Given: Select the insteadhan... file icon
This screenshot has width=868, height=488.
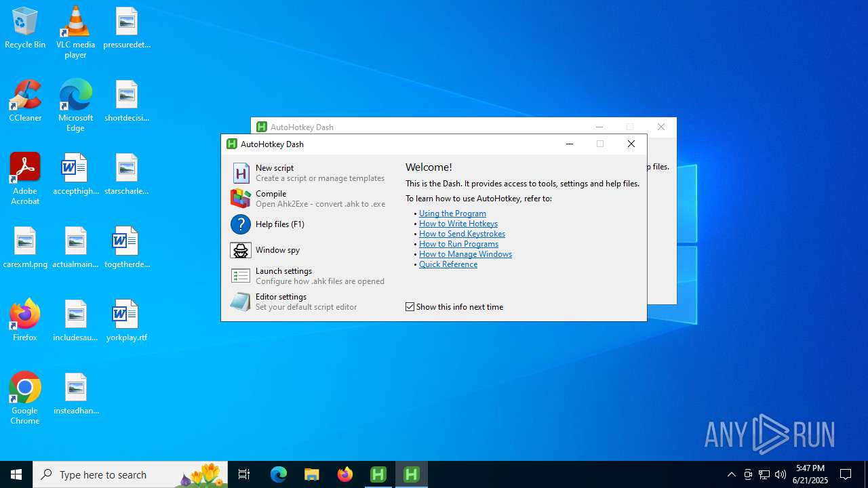Looking at the screenshot, I should pyautogui.click(x=75, y=394).
